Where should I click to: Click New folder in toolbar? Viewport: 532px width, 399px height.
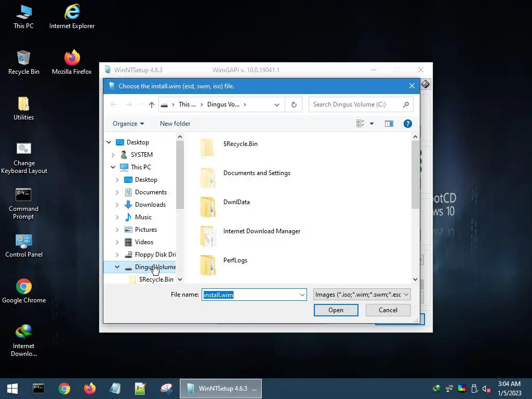tap(175, 124)
